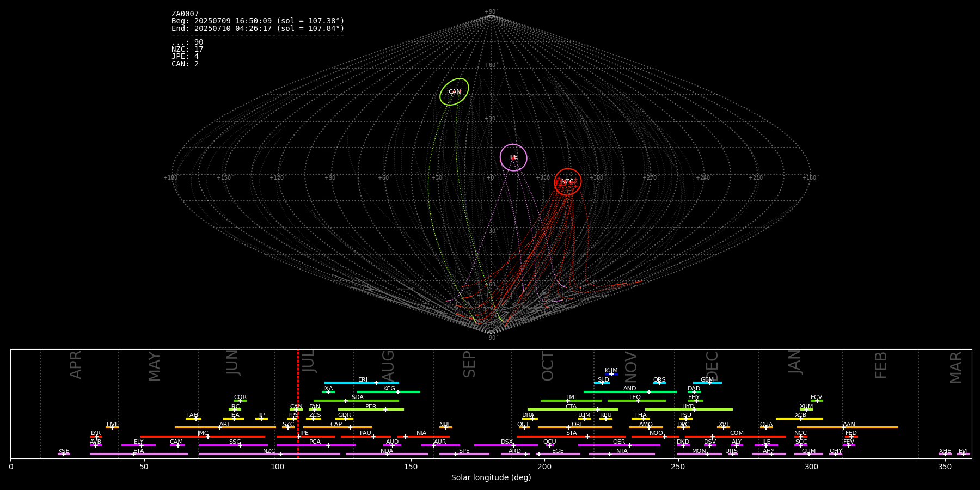Click the STA shower bar in timeline
Image resolution: width=980 pixels, height=490 pixels.
click(571, 437)
